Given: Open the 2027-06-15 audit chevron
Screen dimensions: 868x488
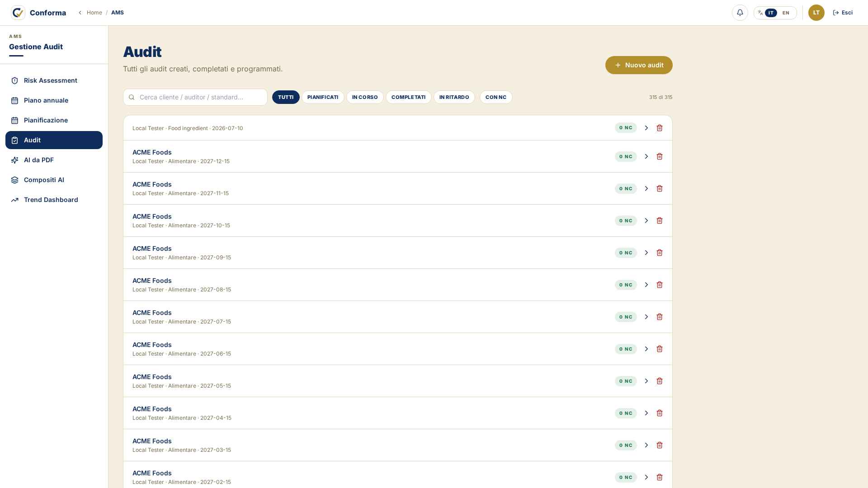Looking at the screenshot, I should tap(646, 349).
